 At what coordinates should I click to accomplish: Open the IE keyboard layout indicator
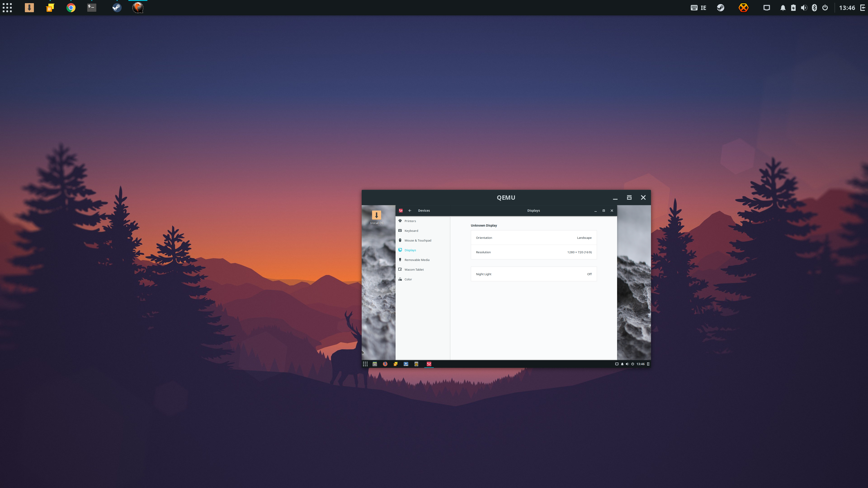698,8
